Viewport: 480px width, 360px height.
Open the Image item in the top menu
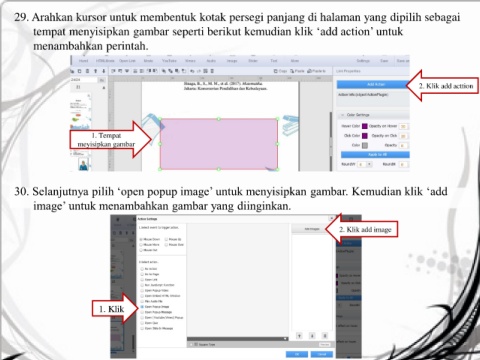(232, 61)
